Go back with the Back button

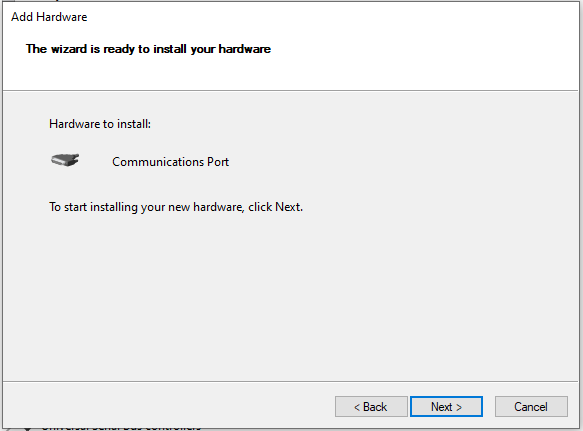click(371, 406)
